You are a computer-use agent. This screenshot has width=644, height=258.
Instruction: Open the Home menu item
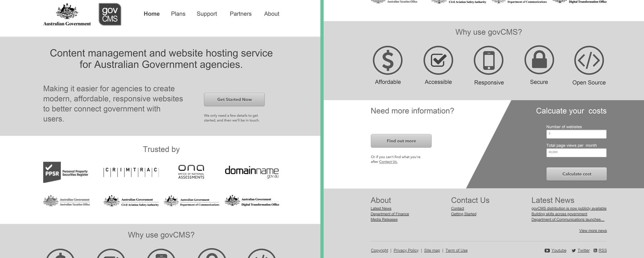point(152,14)
